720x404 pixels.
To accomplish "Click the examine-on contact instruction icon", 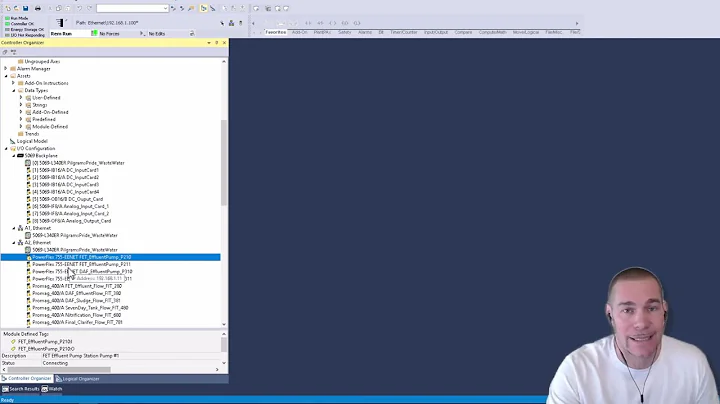I will pyautogui.click(x=308, y=23).
